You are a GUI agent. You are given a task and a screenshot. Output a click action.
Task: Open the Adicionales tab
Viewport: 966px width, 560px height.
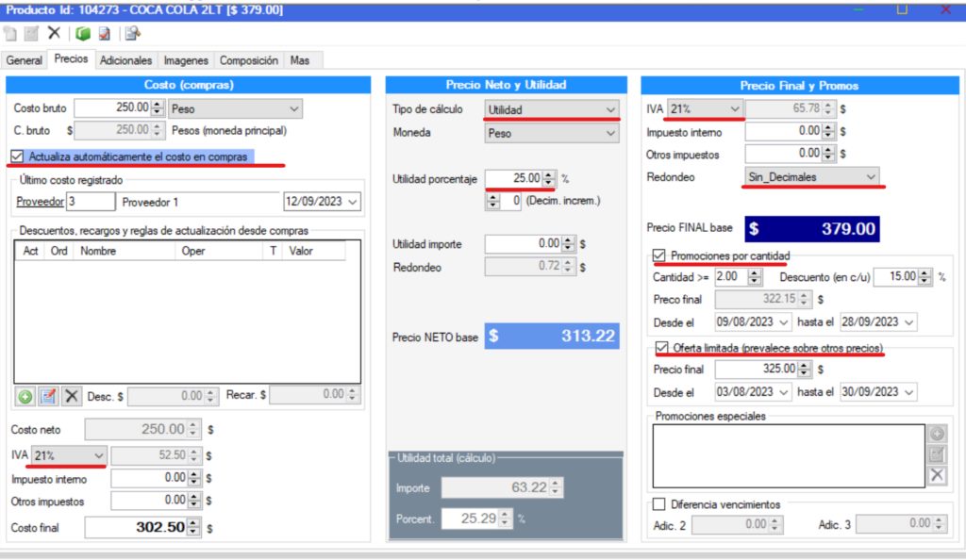point(125,60)
